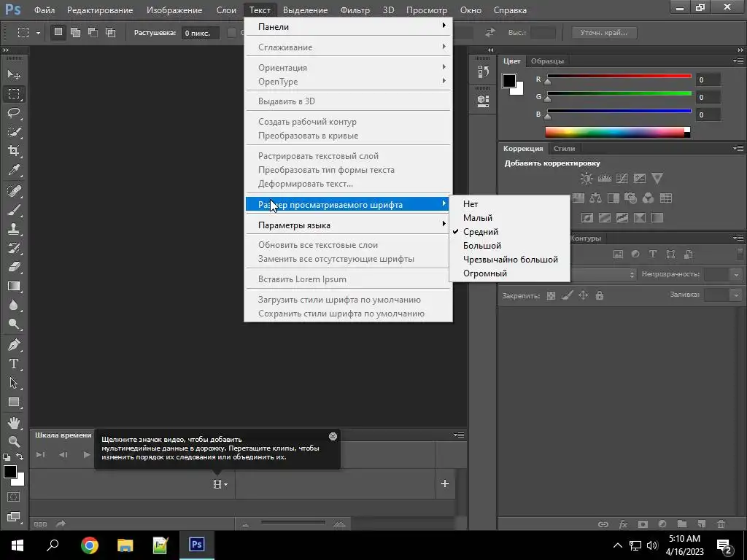Screen dimensions: 747x560
Task: Select the Eraser tool
Action: click(x=14, y=267)
